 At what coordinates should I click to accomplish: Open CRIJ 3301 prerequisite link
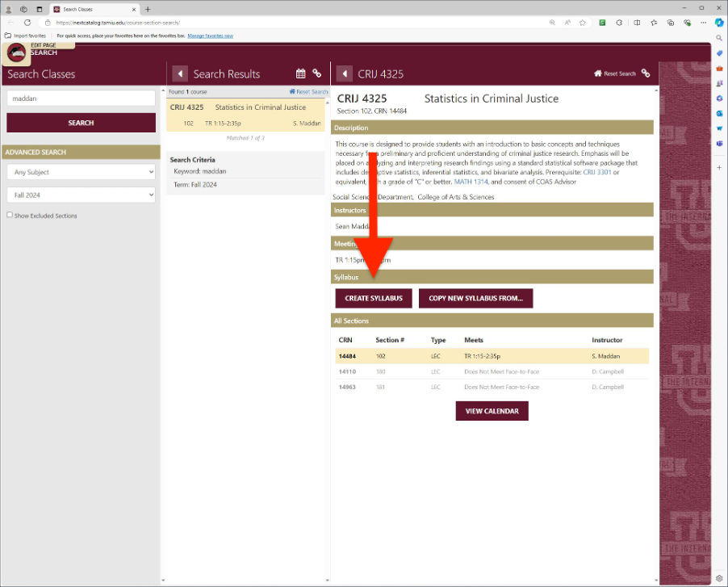(x=597, y=172)
